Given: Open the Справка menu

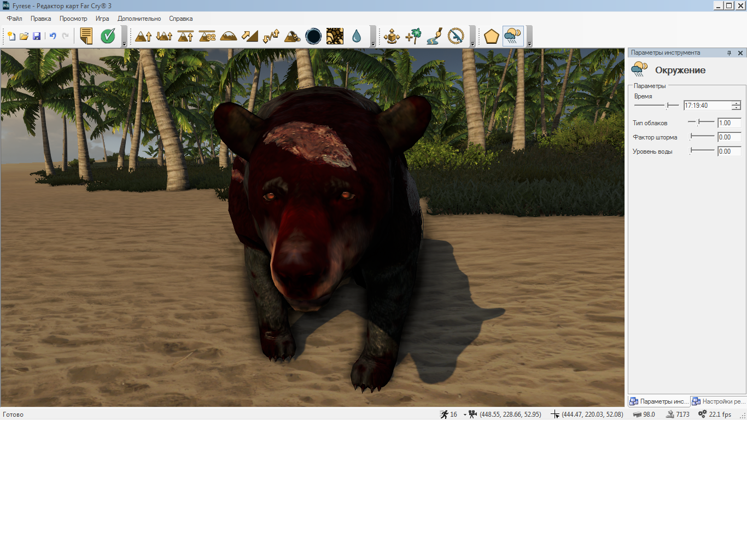Looking at the screenshot, I should (x=181, y=19).
